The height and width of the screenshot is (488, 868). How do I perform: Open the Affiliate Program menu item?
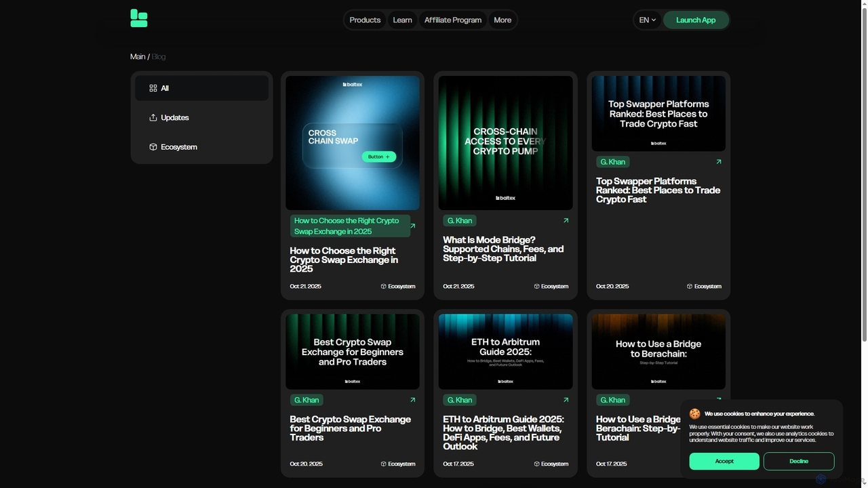click(x=453, y=20)
